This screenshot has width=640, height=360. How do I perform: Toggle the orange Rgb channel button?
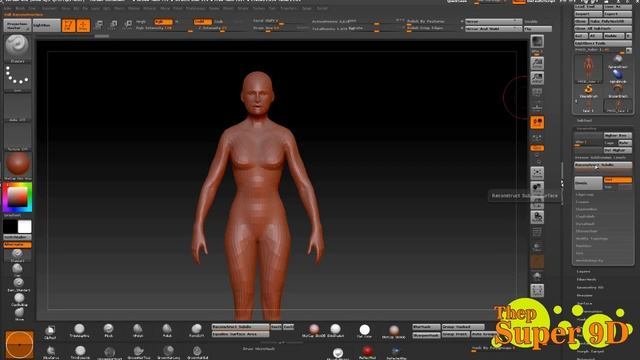[x=163, y=22]
